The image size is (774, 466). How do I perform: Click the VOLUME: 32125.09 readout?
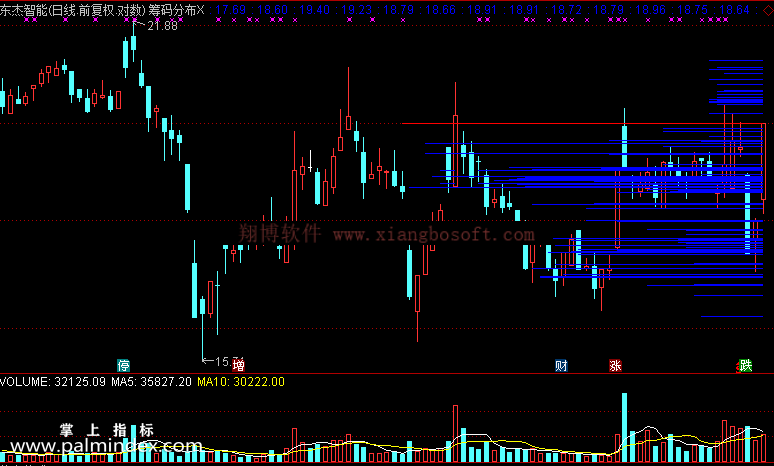click(x=53, y=382)
